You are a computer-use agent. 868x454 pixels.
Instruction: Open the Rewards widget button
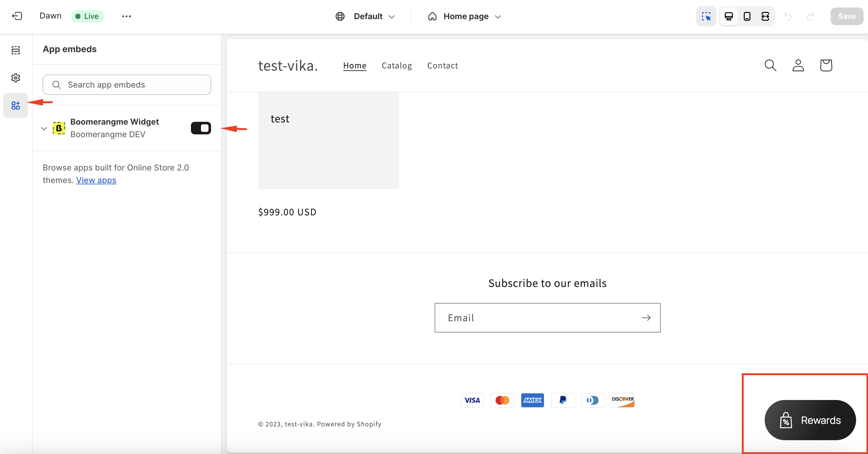tap(810, 420)
